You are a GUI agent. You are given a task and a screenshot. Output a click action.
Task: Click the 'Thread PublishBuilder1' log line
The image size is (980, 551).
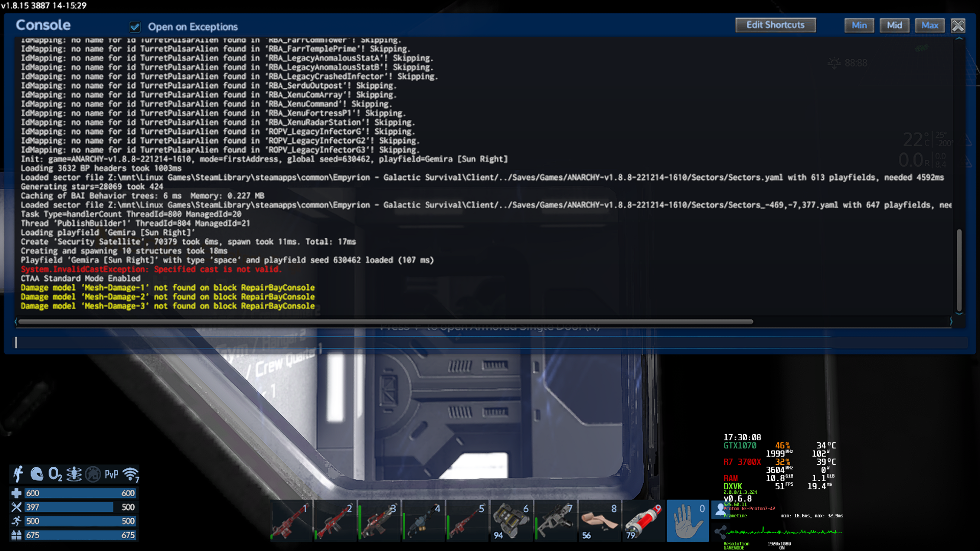coord(135,223)
